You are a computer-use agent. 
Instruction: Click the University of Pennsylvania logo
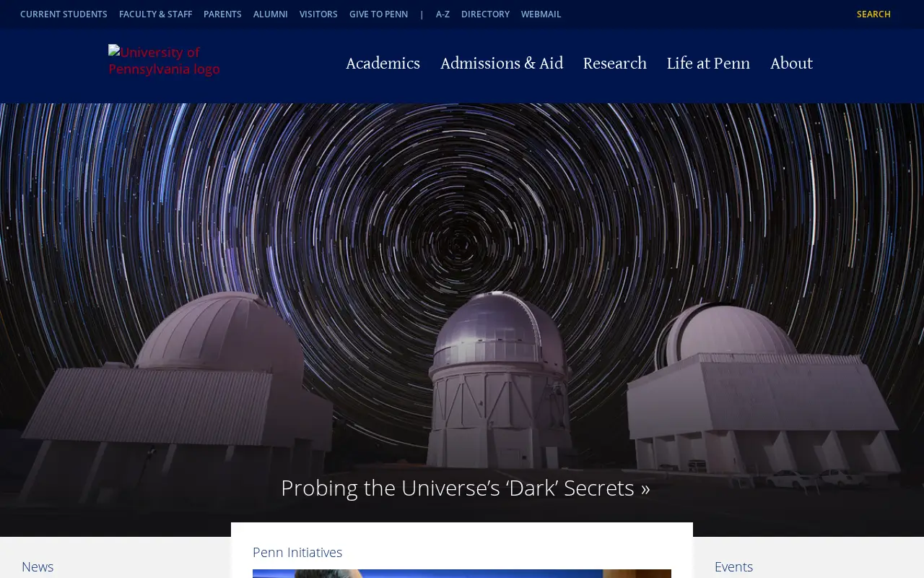(165, 61)
